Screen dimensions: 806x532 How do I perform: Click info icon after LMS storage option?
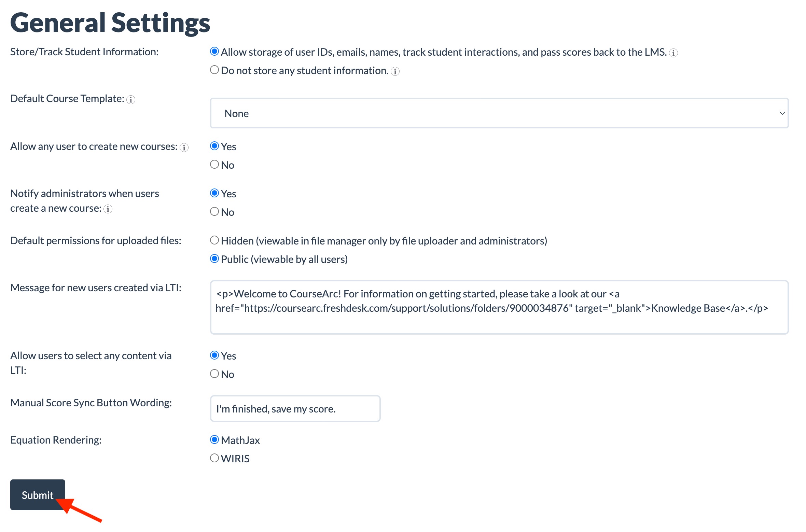(673, 53)
